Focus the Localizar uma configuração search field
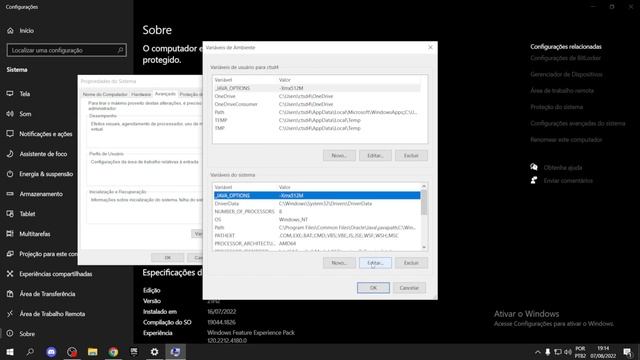 point(67,50)
